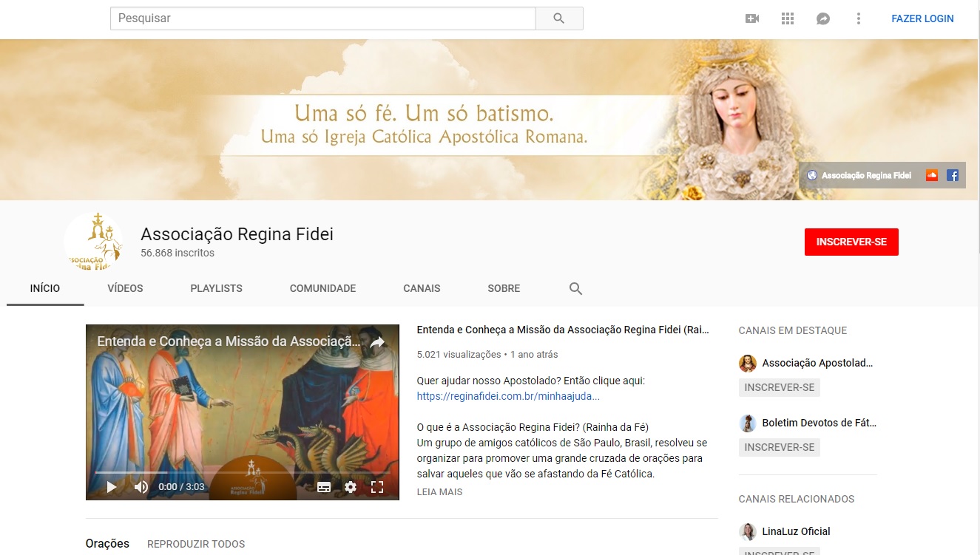Seek in the video progress bar
The height and width of the screenshot is (555, 980).
tap(243, 472)
